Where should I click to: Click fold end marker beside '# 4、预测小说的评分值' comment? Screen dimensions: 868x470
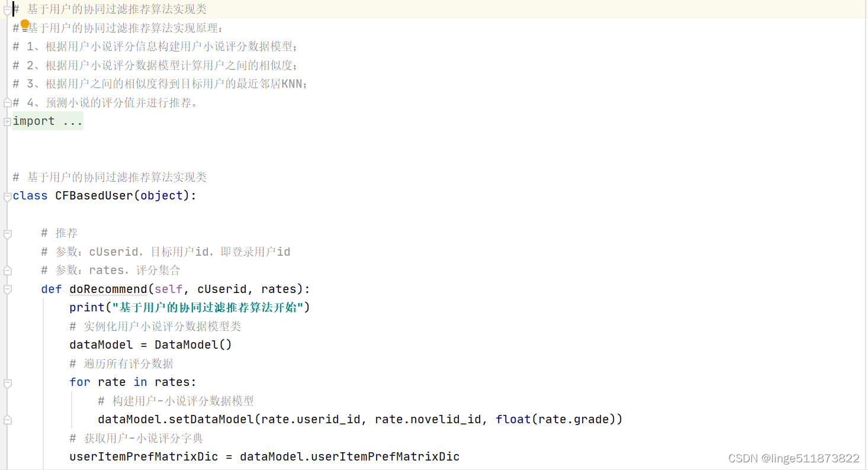point(7,102)
